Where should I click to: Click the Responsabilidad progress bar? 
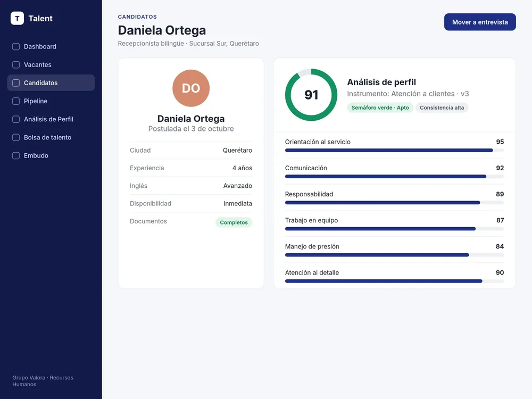[x=394, y=203]
